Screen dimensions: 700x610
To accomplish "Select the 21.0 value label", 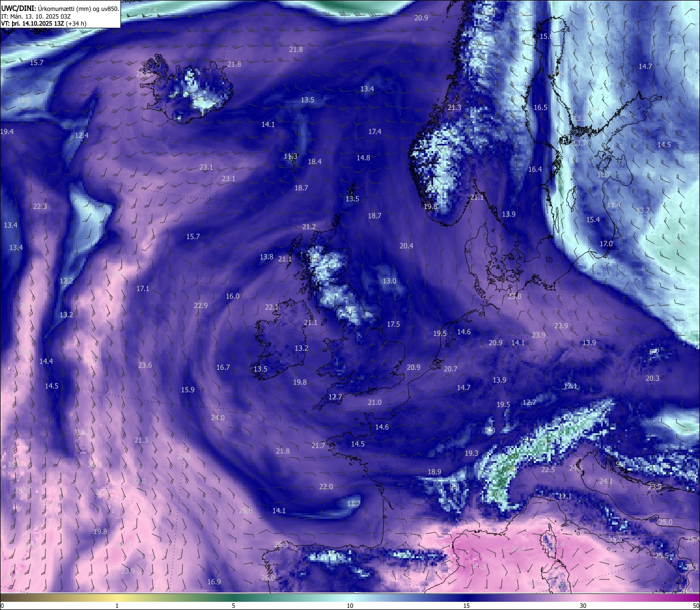I will point(375,403).
